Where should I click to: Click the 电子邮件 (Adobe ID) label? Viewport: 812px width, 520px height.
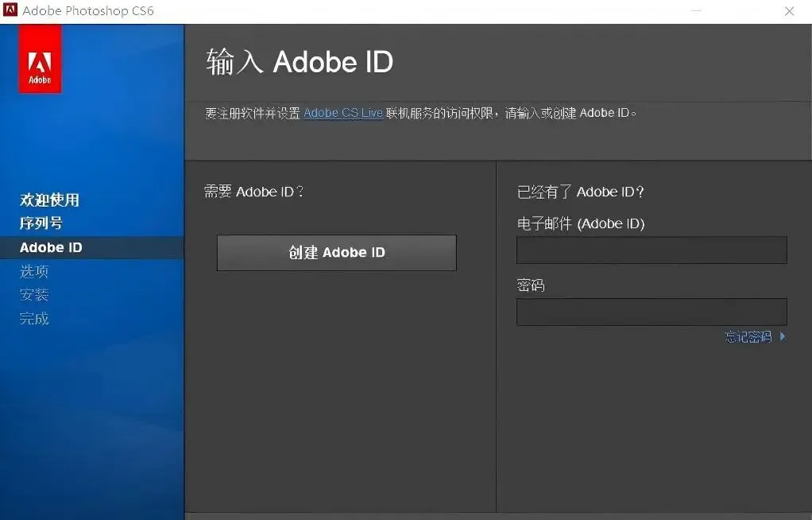[581, 223]
